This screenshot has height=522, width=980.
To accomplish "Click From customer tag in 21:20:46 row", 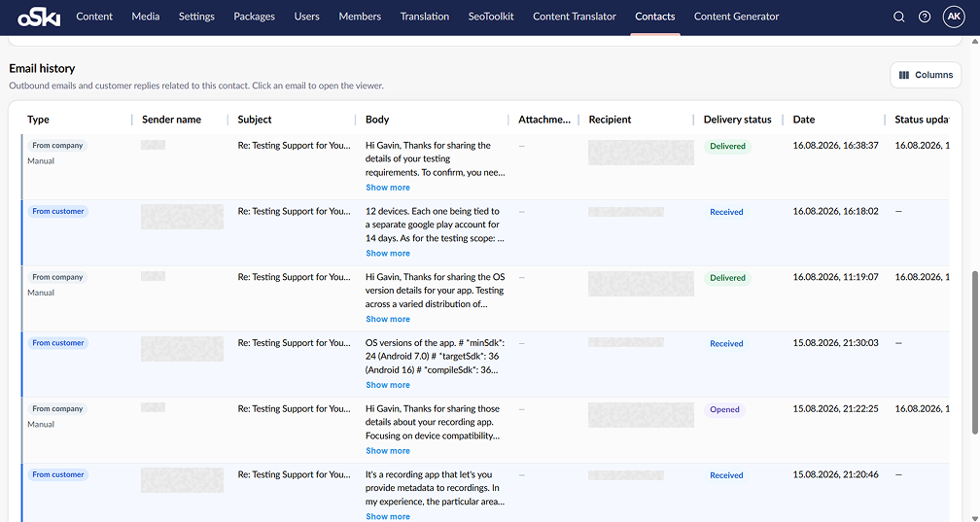I will (x=58, y=474).
